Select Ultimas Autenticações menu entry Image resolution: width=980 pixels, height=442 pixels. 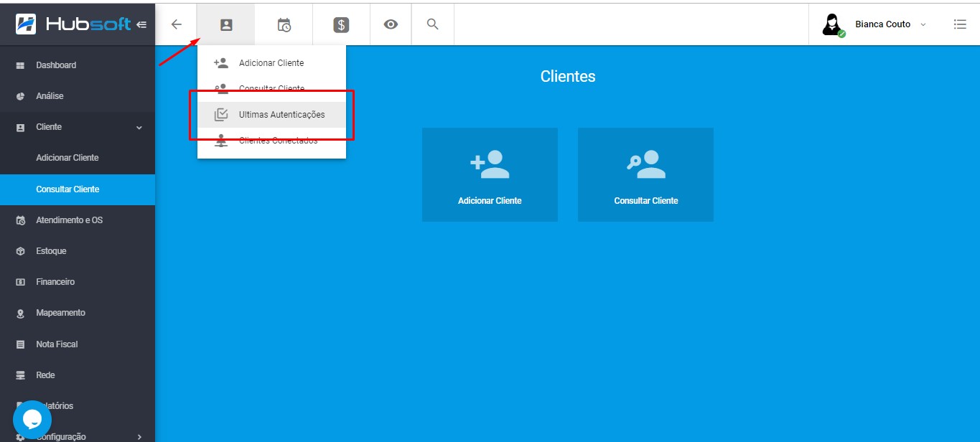pyautogui.click(x=271, y=115)
